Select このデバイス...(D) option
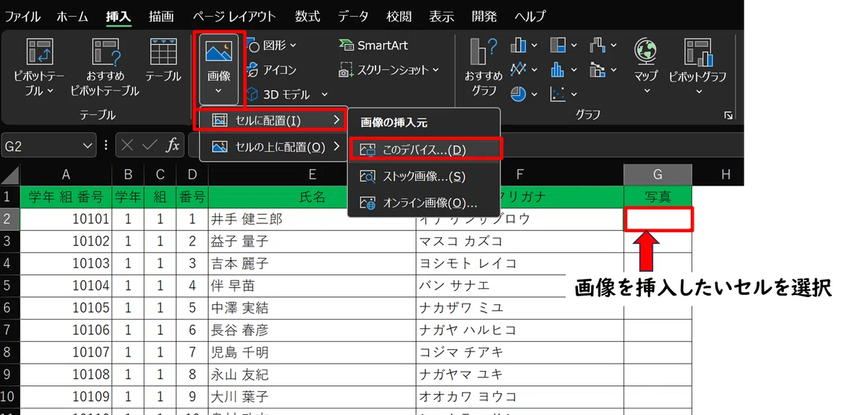 [424, 149]
